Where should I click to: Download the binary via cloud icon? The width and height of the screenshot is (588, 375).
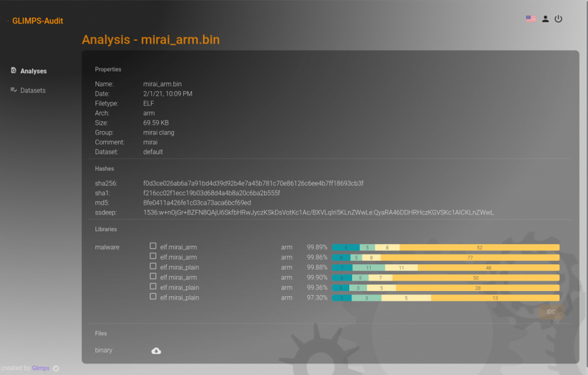(156, 350)
